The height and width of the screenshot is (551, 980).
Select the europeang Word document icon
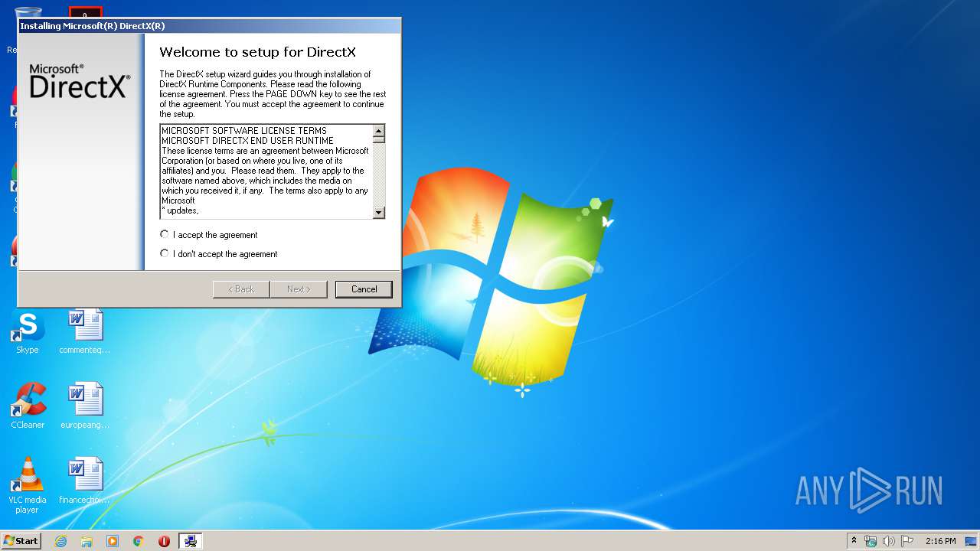click(84, 406)
